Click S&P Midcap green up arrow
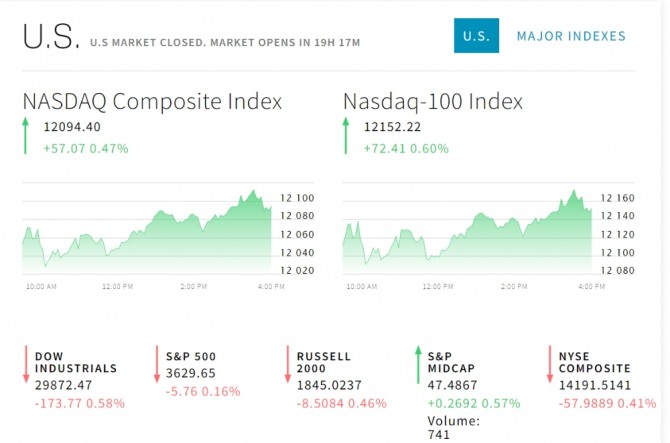 pyautogui.click(x=418, y=364)
